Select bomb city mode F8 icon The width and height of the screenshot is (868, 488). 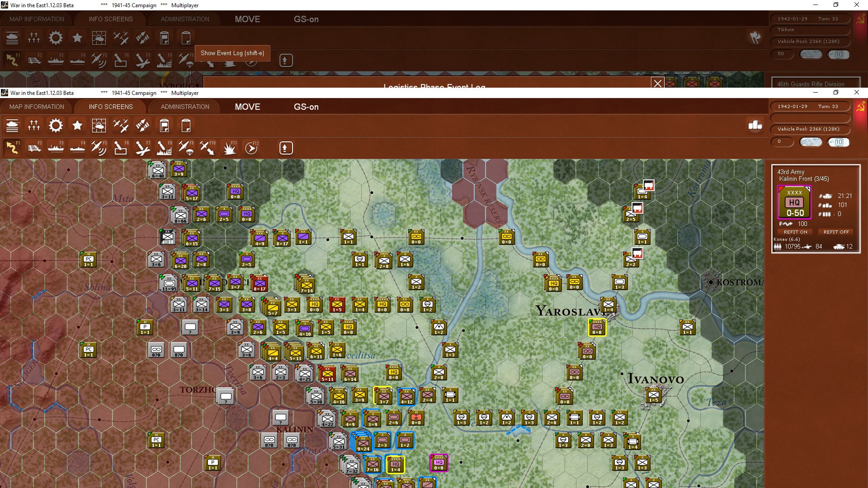[164, 148]
